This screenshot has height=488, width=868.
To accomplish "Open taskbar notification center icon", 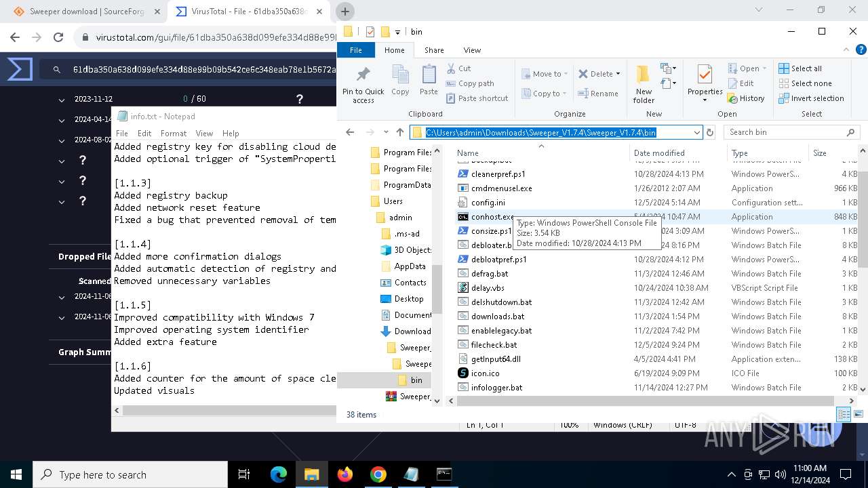I will point(846,474).
